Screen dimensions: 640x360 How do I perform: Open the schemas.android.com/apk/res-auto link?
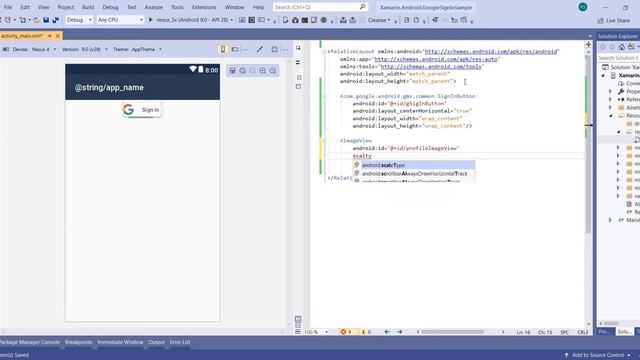(x=436, y=59)
